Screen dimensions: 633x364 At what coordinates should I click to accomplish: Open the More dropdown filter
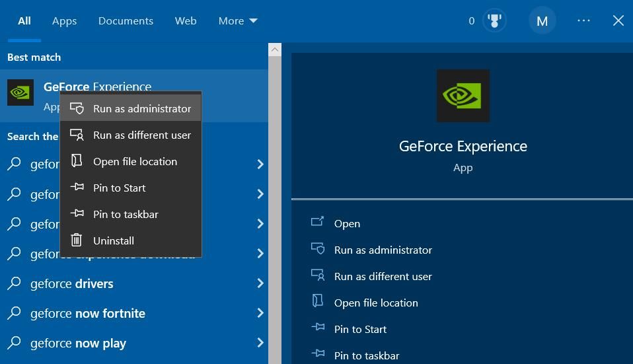(x=238, y=21)
